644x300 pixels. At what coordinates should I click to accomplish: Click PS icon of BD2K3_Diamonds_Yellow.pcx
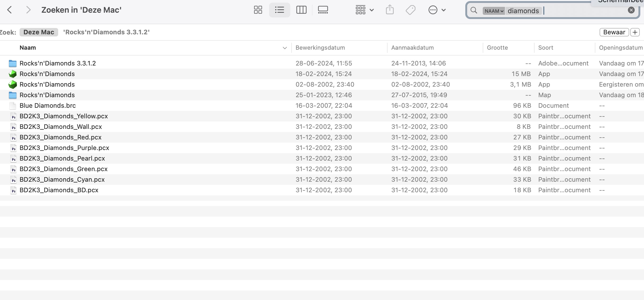(13, 116)
